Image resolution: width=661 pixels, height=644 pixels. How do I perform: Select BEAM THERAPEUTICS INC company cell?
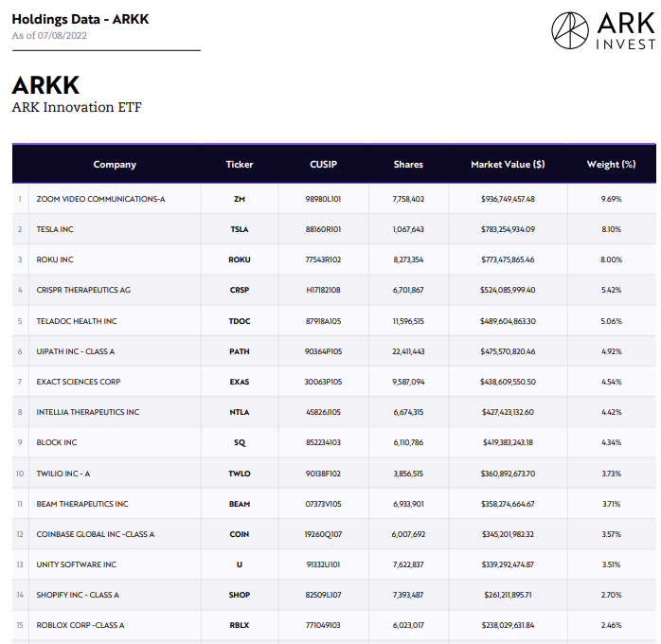(x=82, y=504)
